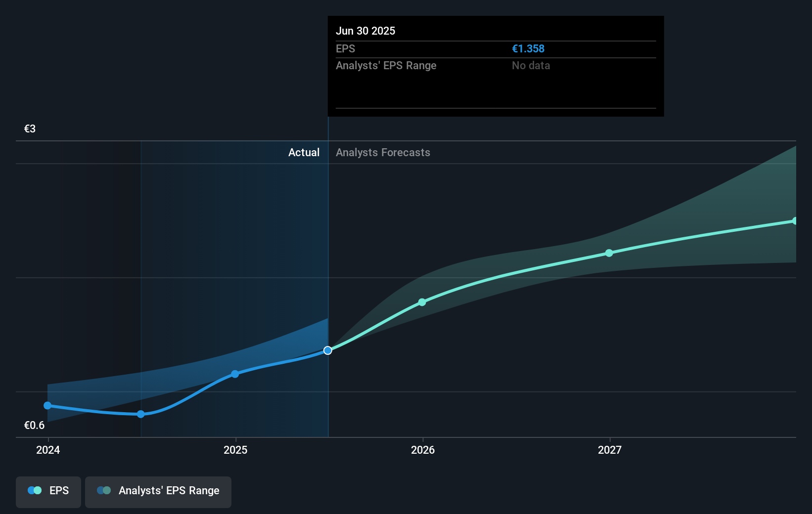Click the 2026 forecast data point

coord(422,302)
